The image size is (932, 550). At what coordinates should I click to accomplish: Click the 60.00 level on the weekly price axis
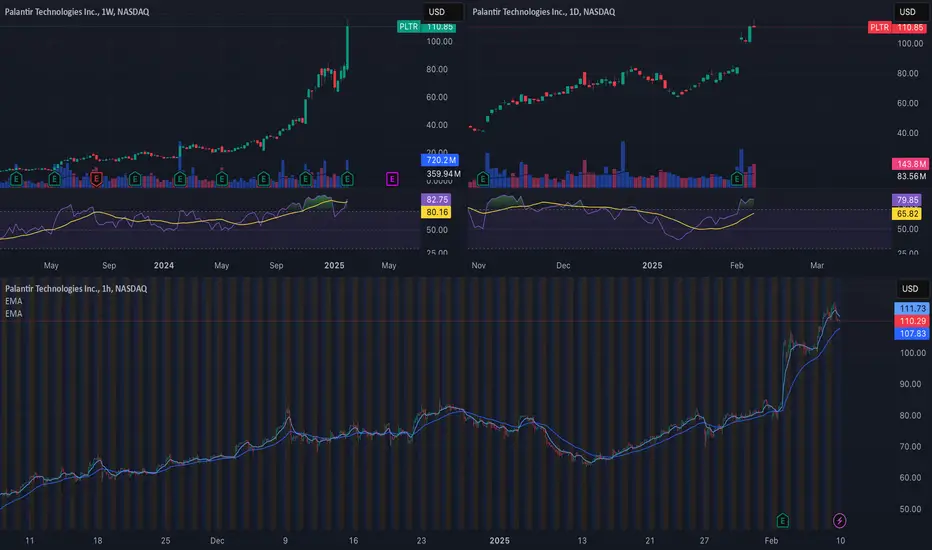(x=437, y=97)
